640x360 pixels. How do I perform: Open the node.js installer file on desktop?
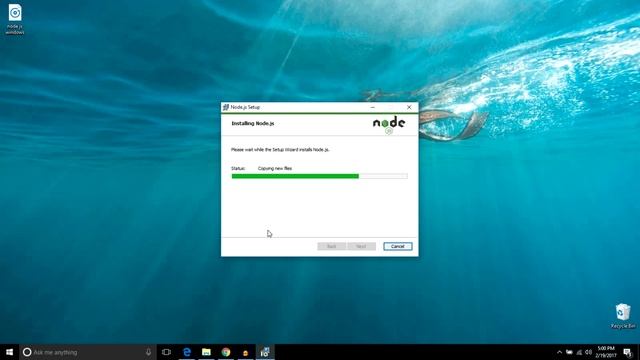[x=15, y=19]
